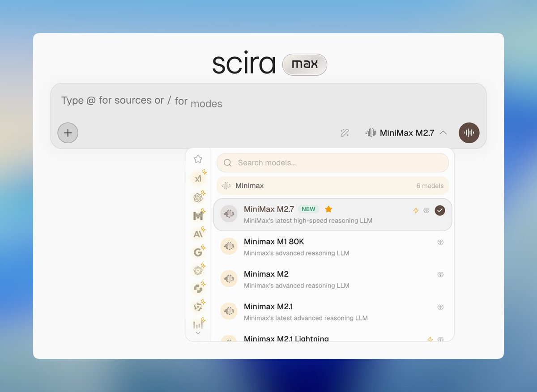Click the Minimax M1 80K waveform avatar
This screenshot has height=392, width=537.
pyautogui.click(x=229, y=246)
